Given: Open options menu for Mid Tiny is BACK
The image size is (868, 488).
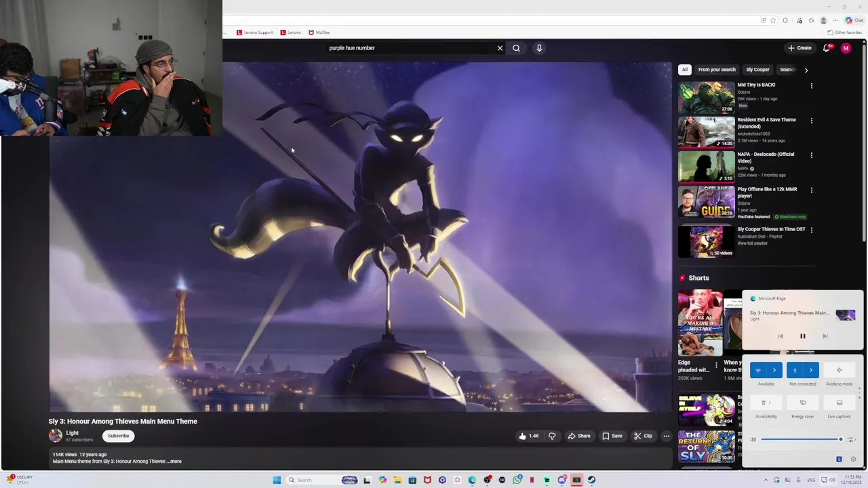Looking at the screenshot, I should [x=811, y=86].
